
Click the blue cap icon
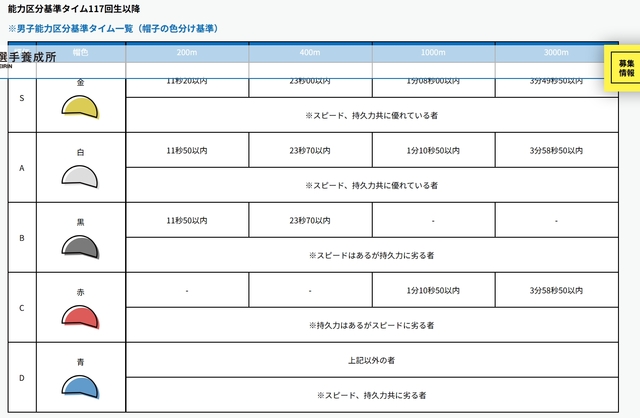[x=80, y=386]
